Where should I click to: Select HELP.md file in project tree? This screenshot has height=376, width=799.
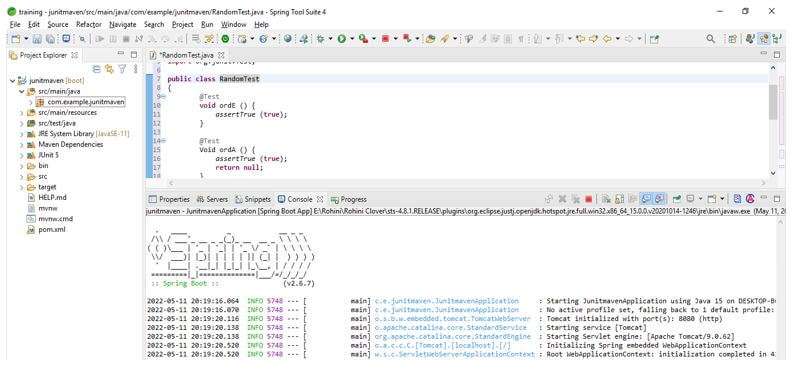[x=52, y=198]
